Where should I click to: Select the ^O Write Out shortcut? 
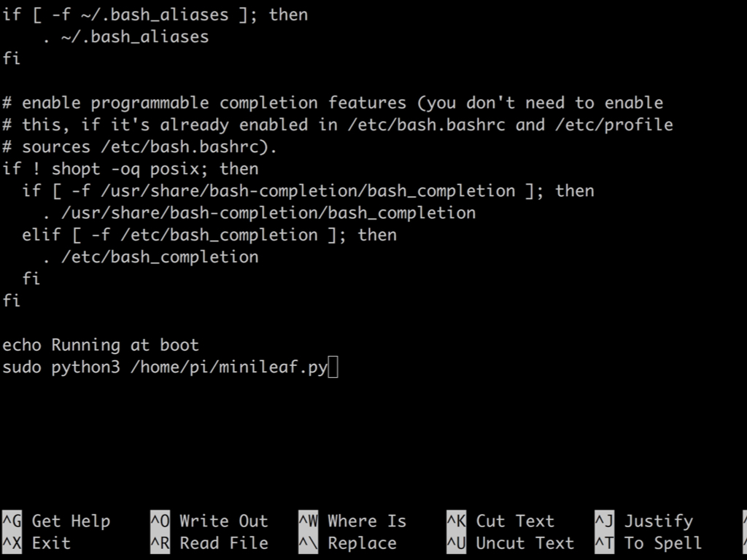[209, 521]
